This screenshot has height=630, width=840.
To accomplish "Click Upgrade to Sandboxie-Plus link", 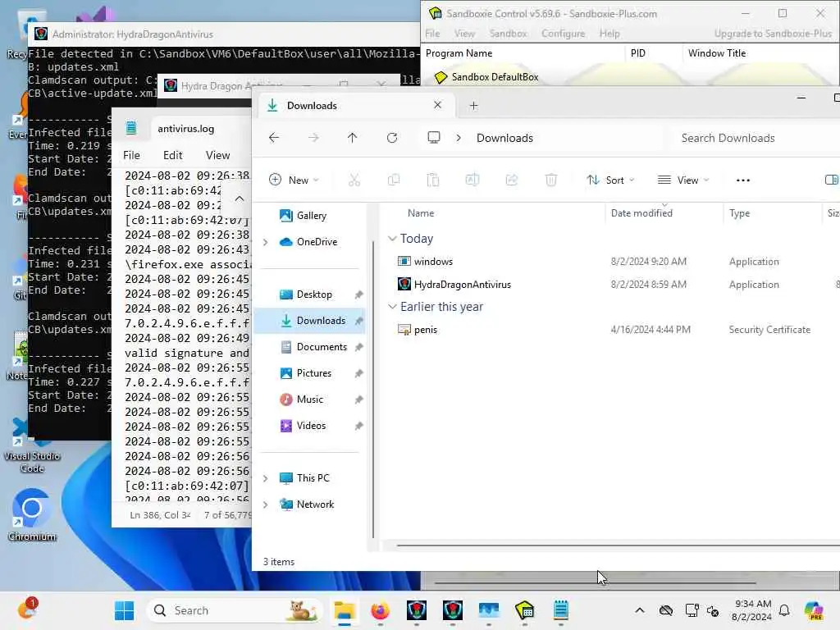I will (x=773, y=33).
